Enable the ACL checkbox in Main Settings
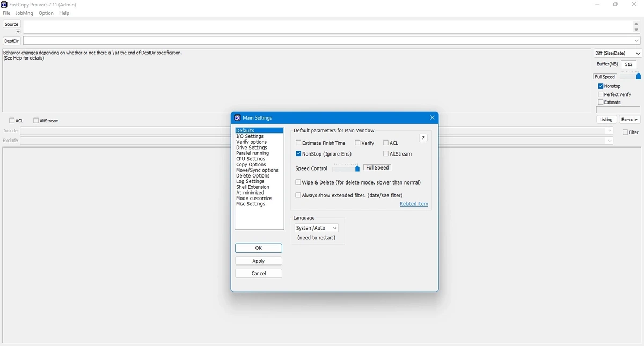This screenshot has width=644, height=346. coord(386,143)
